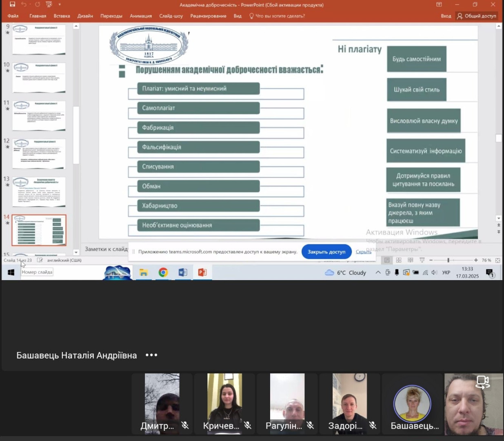504x441 pixels.
Task: Save the presentation via Quick Access
Action: click(x=12, y=4)
